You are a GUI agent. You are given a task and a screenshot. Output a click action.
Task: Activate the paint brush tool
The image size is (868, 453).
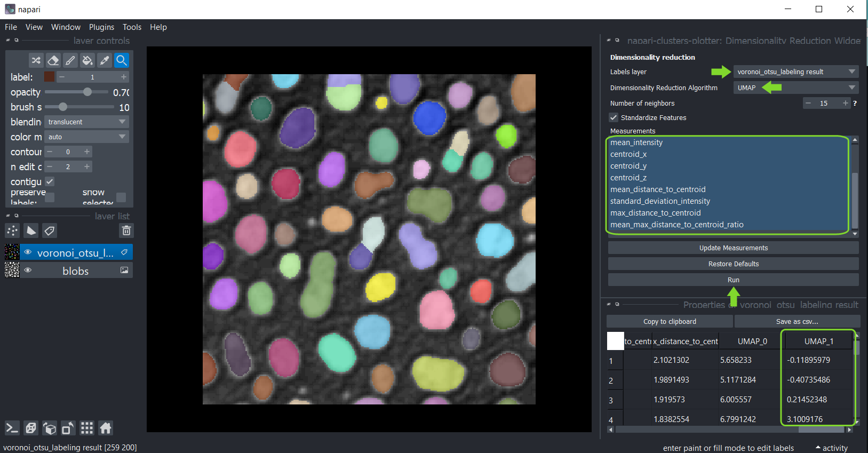pyautogui.click(x=70, y=60)
